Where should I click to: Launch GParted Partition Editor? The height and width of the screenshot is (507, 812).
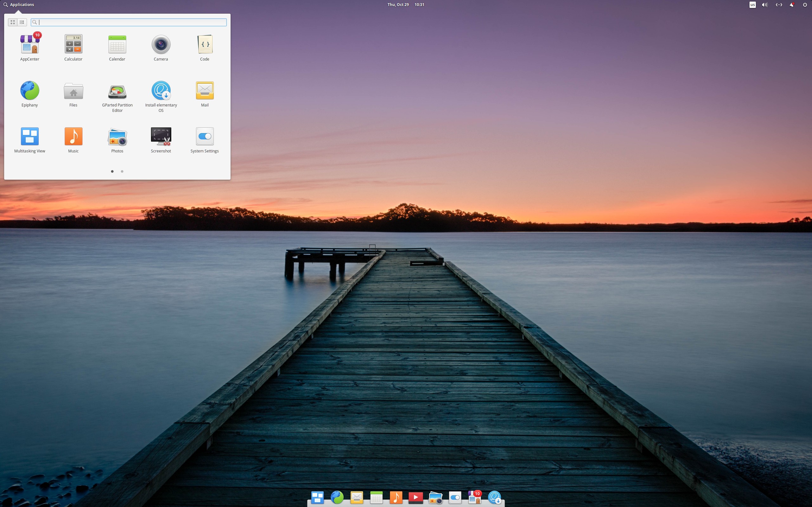(x=117, y=91)
